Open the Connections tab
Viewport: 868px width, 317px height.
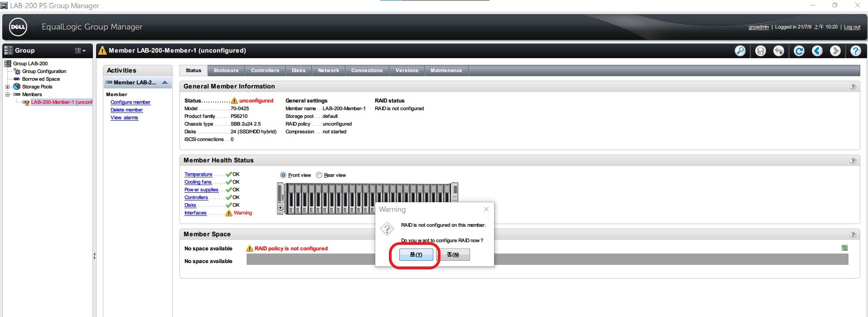[367, 70]
